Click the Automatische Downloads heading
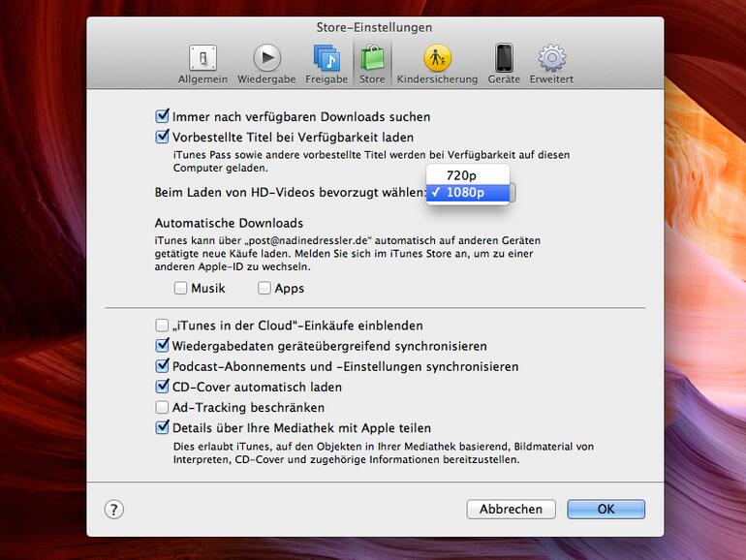The image size is (746, 560). point(229,223)
